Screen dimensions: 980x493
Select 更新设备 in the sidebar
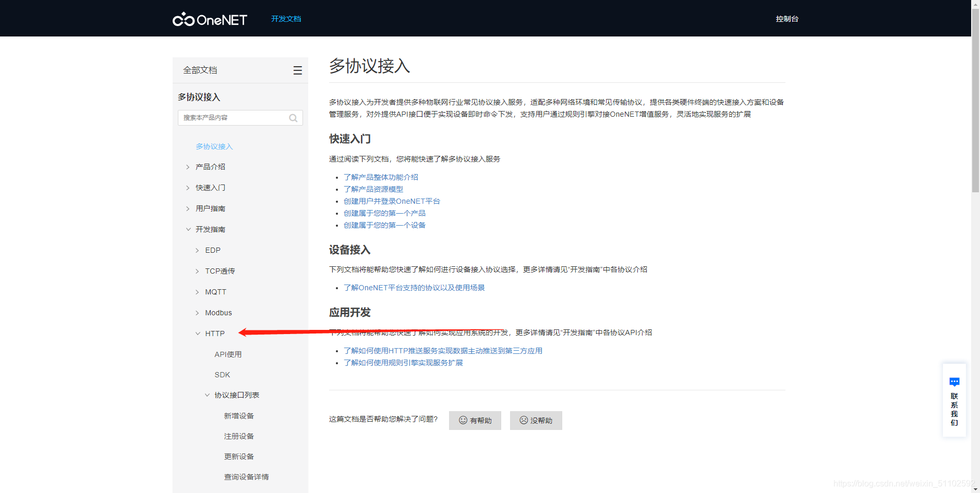[x=239, y=457]
